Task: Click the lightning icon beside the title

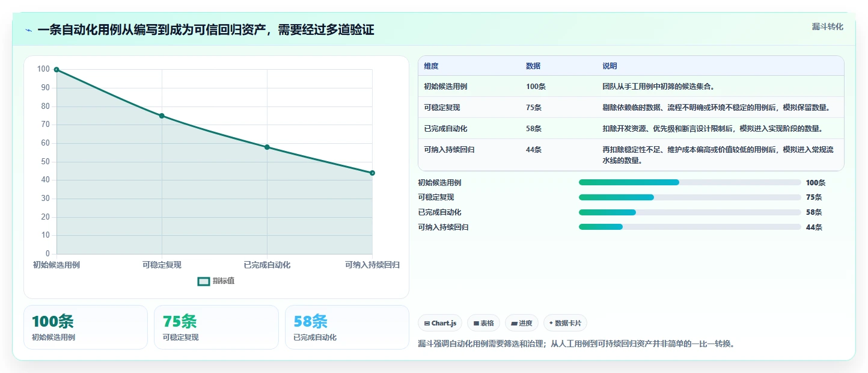Action: click(x=28, y=30)
